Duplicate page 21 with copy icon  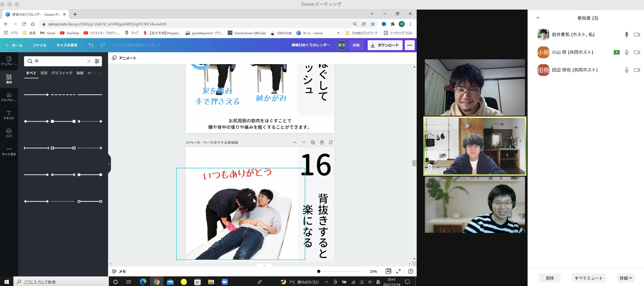point(313,142)
